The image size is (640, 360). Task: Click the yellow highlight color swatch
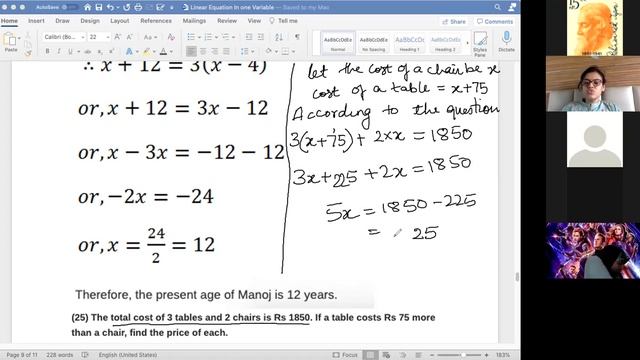pyautogui.click(x=147, y=52)
